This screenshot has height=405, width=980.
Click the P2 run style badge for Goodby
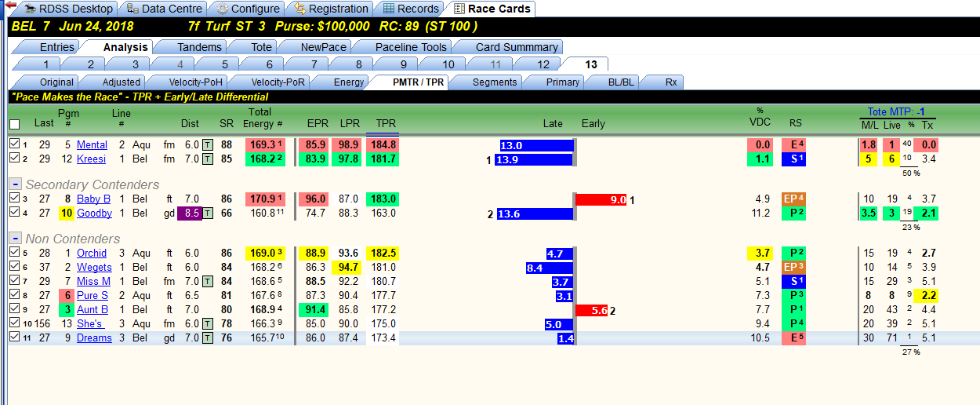[794, 213]
